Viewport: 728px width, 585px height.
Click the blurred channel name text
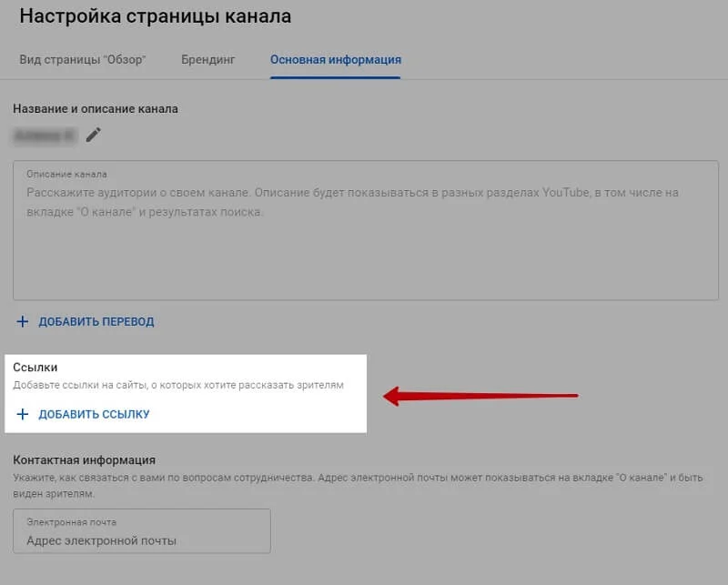[x=45, y=136]
